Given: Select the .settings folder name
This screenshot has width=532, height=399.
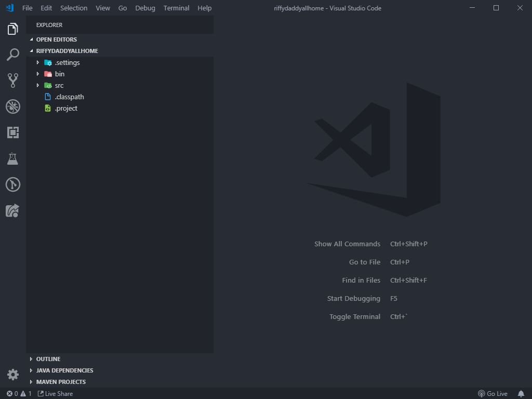Looking at the screenshot, I should coord(68,63).
